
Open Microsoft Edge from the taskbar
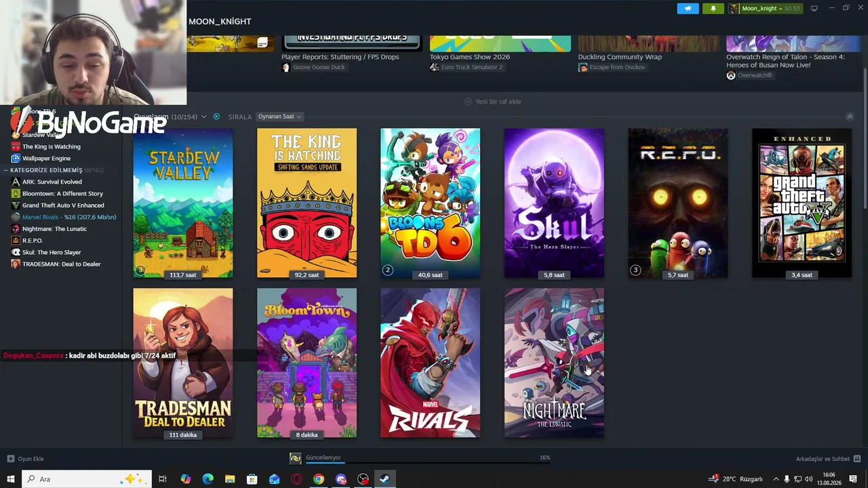pos(208,479)
